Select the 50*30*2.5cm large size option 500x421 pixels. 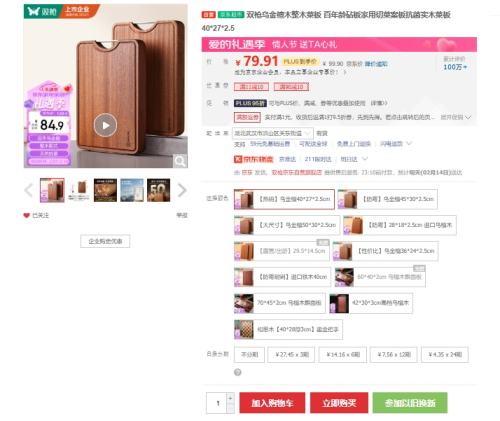(287, 225)
